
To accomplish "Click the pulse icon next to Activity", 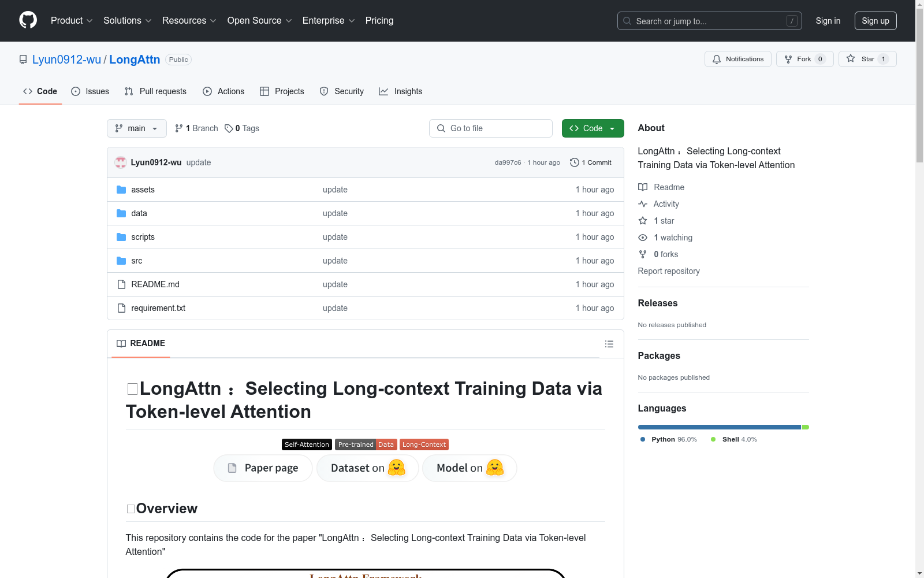I will 643,204.
